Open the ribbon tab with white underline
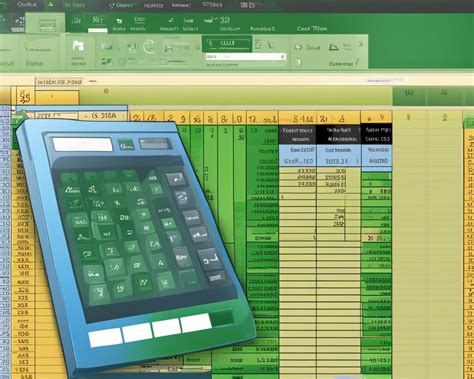The width and height of the screenshot is (474, 379). point(98,23)
